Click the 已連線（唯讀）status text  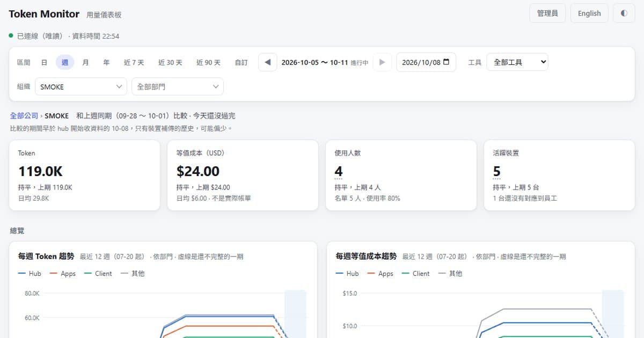(41, 36)
